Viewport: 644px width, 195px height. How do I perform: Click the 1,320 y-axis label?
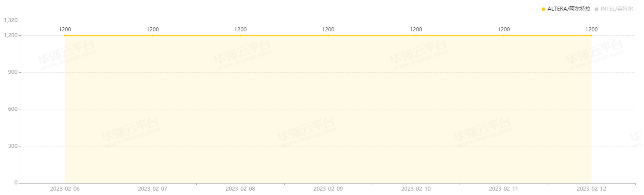[x=11, y=20]
